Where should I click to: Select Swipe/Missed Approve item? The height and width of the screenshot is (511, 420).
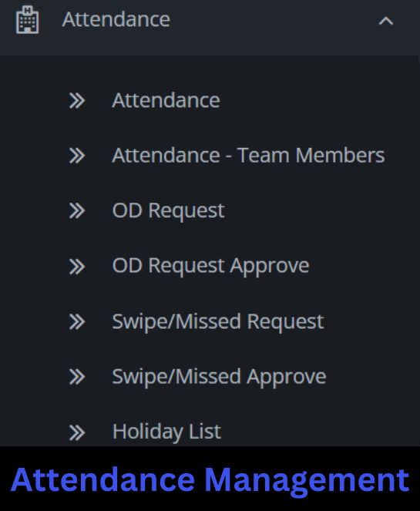point(219,378)
